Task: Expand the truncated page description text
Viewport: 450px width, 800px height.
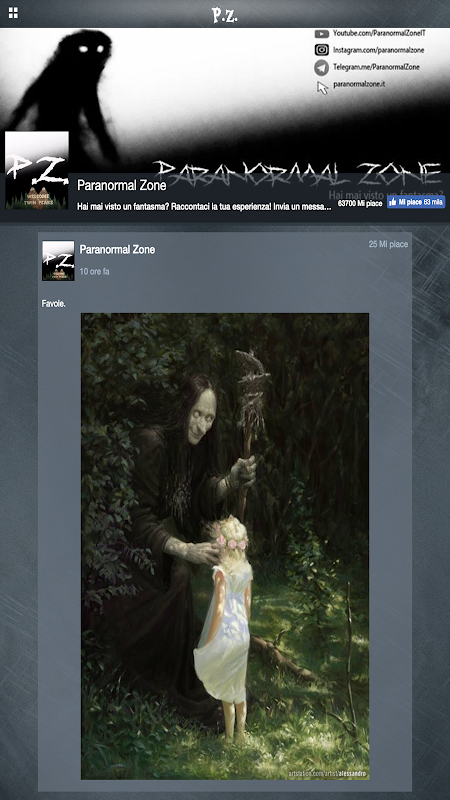Action: click(x=208, y=207)
